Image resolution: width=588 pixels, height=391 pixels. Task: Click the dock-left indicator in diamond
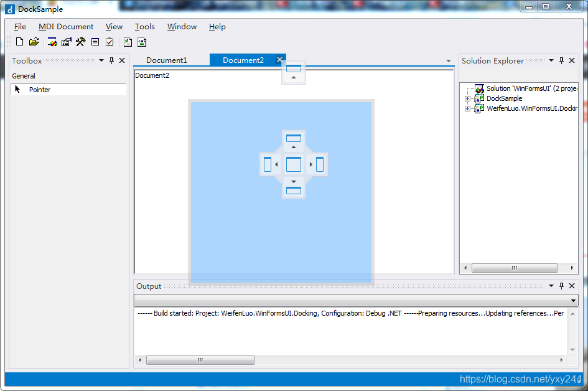[x=271, y=164]
